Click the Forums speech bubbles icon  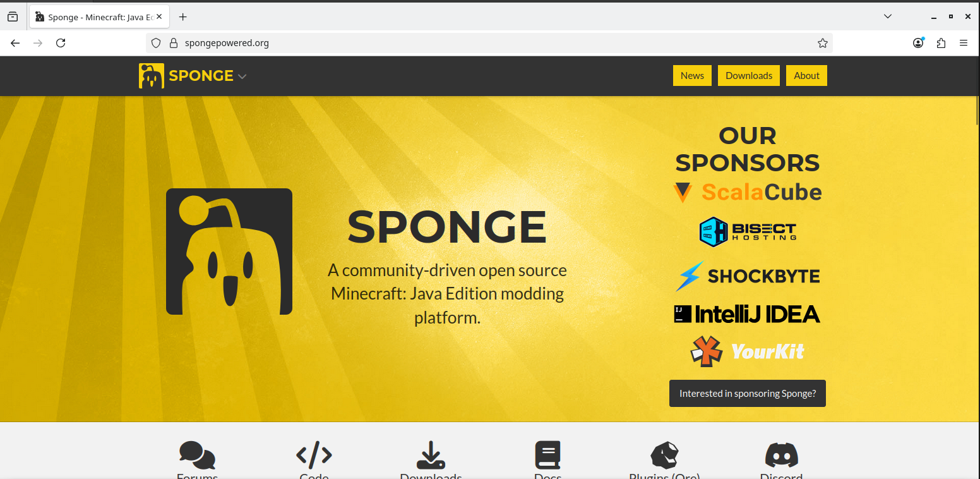(x=197, y=455)
